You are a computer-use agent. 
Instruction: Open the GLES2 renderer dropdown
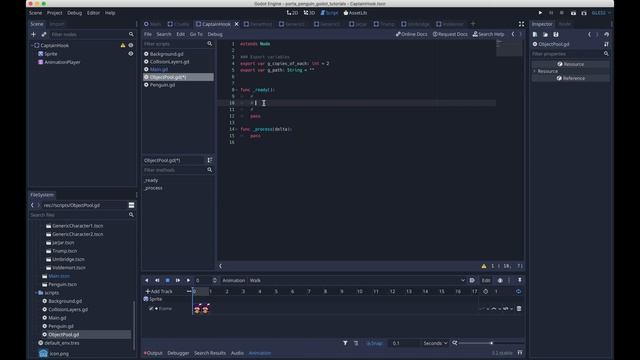pos(601,13)
